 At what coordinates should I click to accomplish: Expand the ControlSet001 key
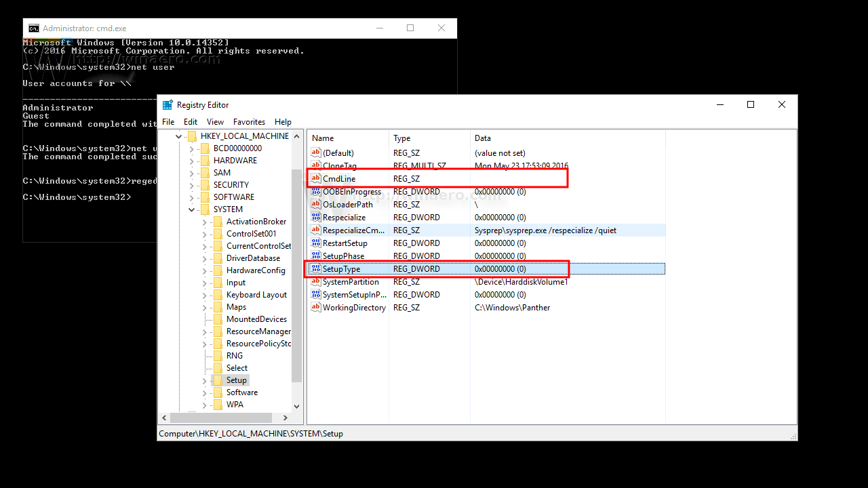pos(205,233)
